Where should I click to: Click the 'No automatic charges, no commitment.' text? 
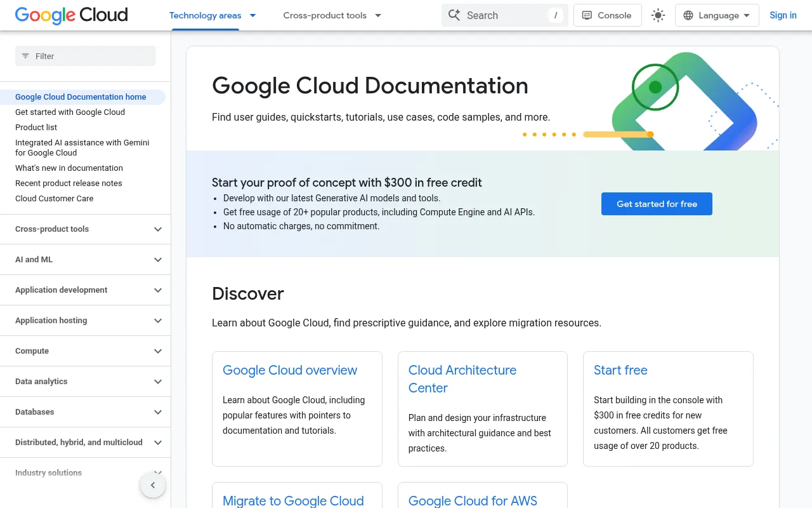301,226
